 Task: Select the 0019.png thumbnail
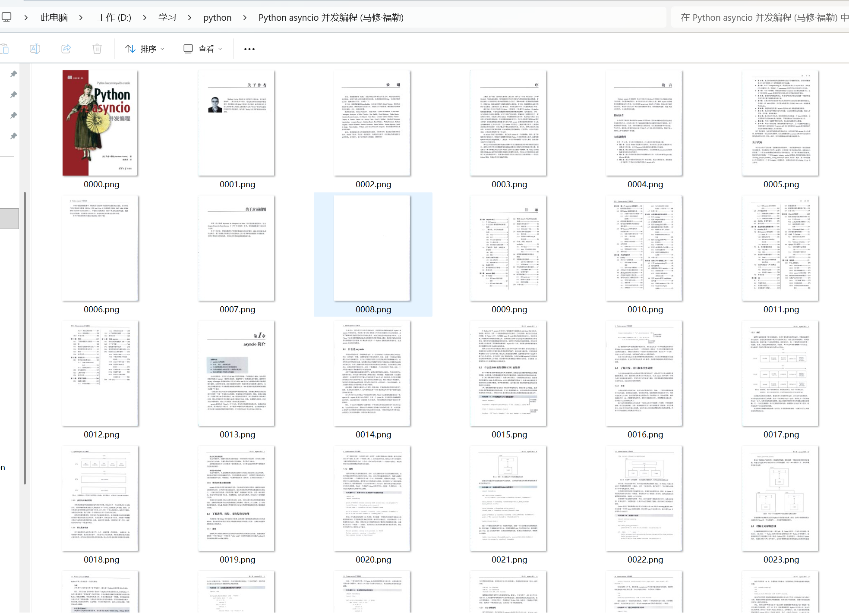pyautogui.click(x=236, y=498)
